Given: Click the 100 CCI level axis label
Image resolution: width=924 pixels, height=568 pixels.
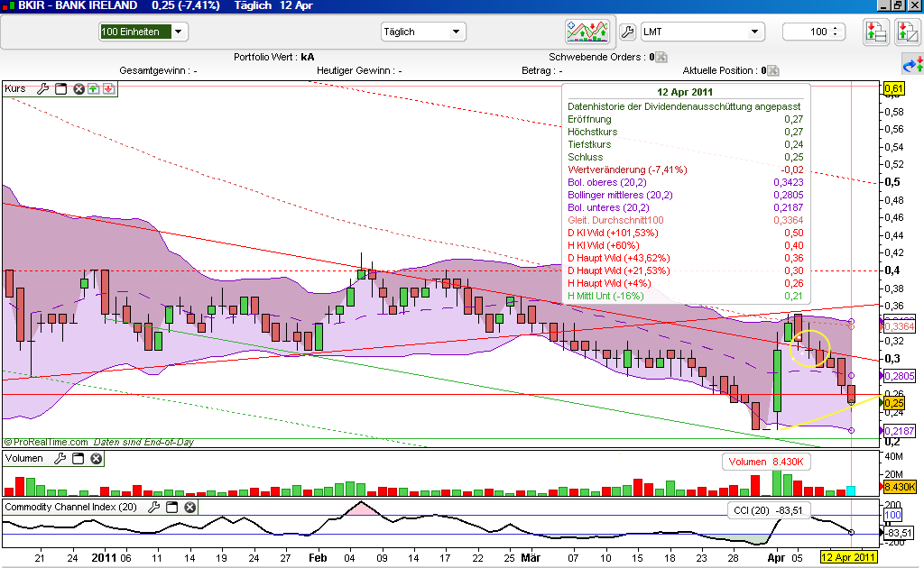Looking at the screenshot, I should pos(892,515).
